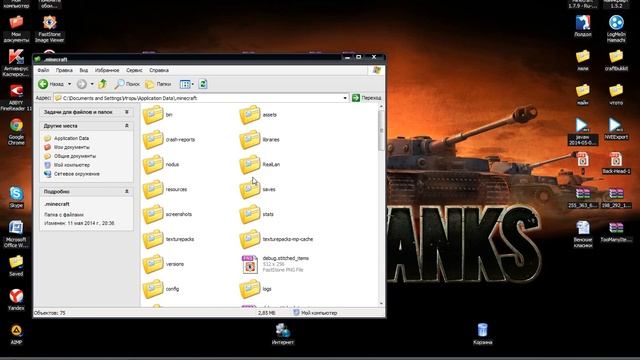Select the RealLan folder
The width and height of the screenshot is (640, 360).
(260, 164)
